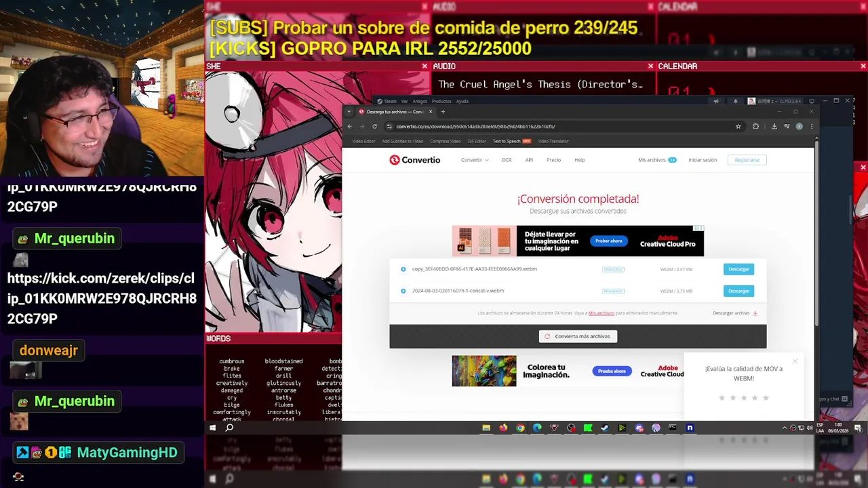The width and height of the screenshot is (868, 488).
Task: Open Chrome profile avatar
Action: [799, 126]
